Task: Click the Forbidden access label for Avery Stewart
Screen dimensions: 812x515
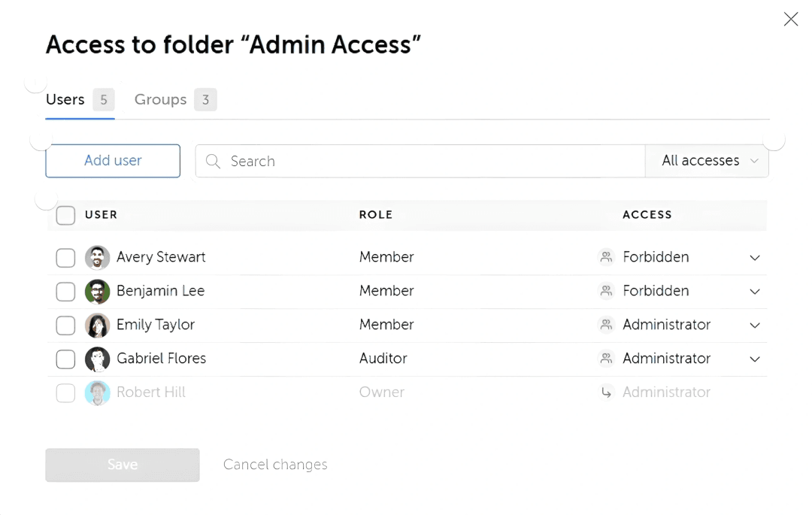Action: click(x=656, y=257)
